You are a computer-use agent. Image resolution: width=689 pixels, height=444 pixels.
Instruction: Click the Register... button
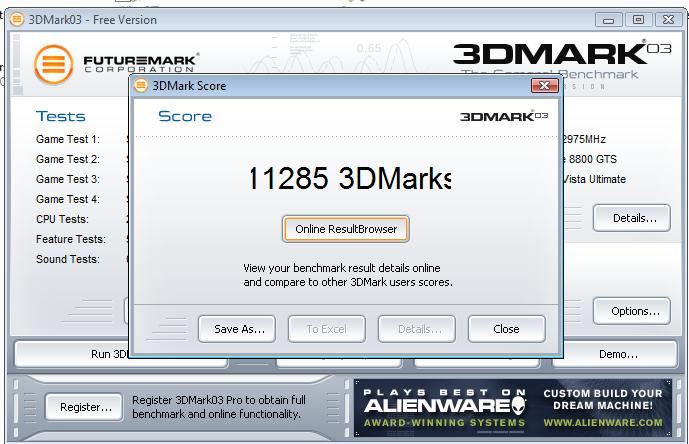point(85,407)
